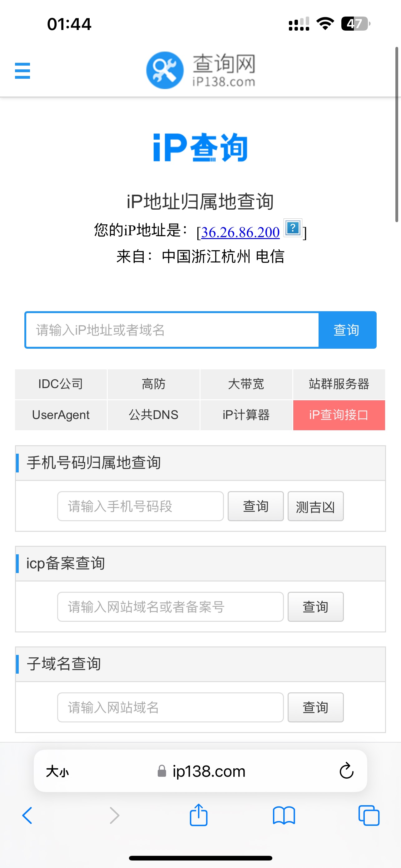Tap the iP138 site logo
Viewport: 401px width, 868px height.
tap(200, 70)
